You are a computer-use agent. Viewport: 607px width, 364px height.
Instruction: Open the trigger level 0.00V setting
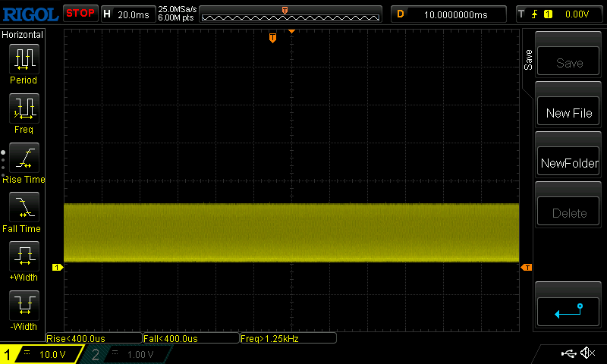pos(558,14)
